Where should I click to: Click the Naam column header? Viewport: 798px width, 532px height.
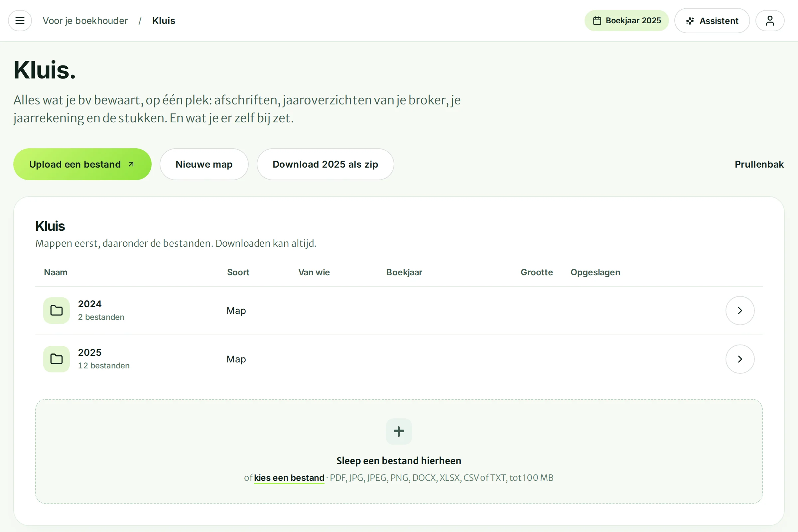(56, 272)
